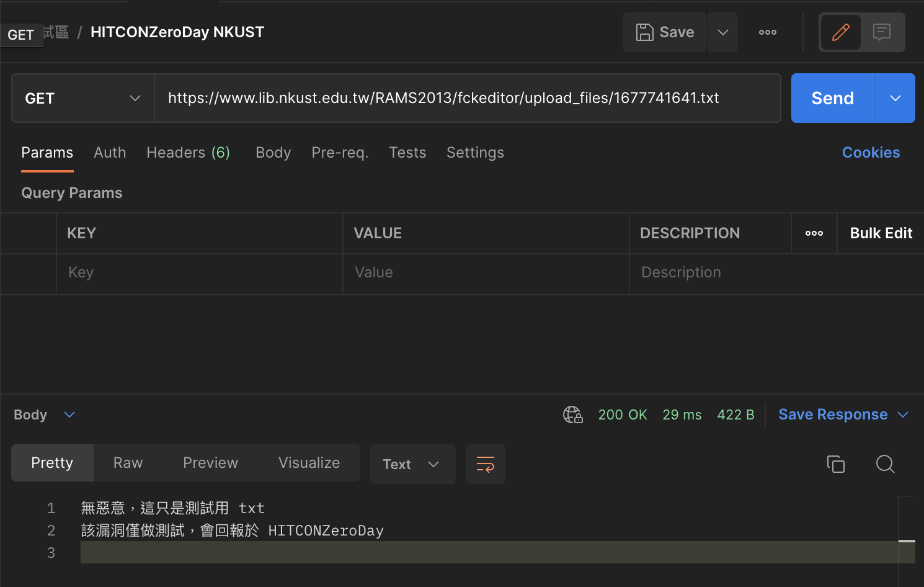Click the 422 B response size
The image size is (924, 587).
(735, 414)
